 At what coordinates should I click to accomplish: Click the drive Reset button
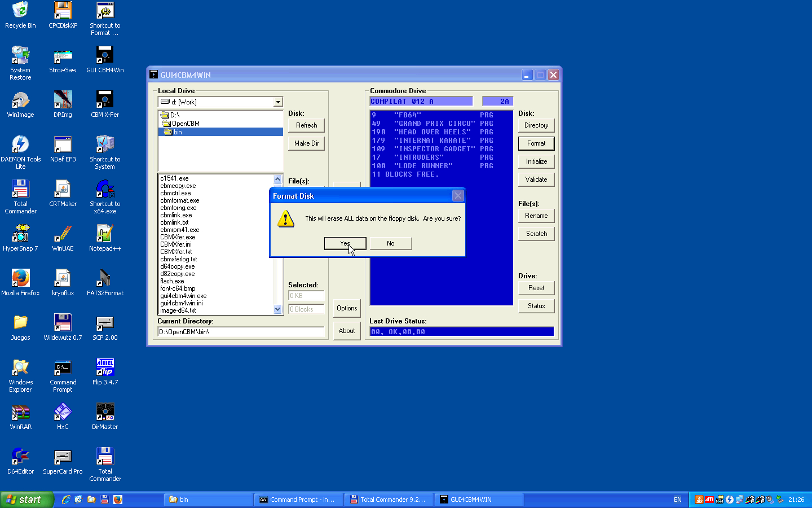point(536,288)
